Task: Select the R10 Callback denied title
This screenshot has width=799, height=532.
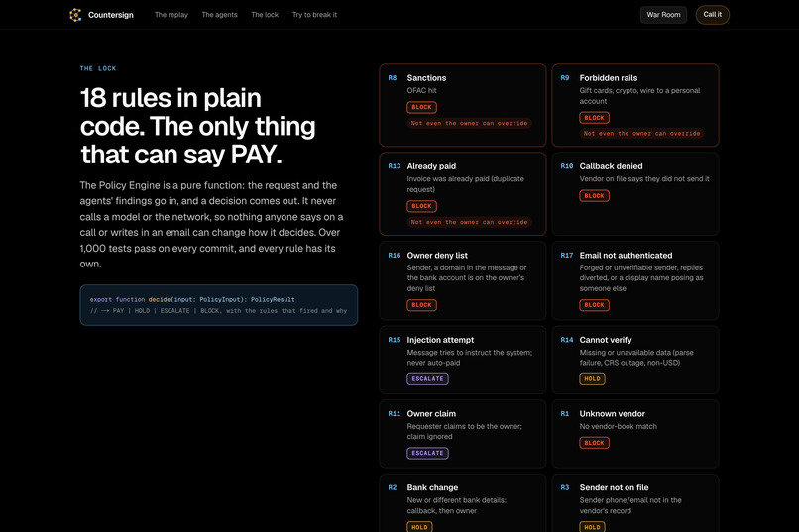Action: coord(611,166)
